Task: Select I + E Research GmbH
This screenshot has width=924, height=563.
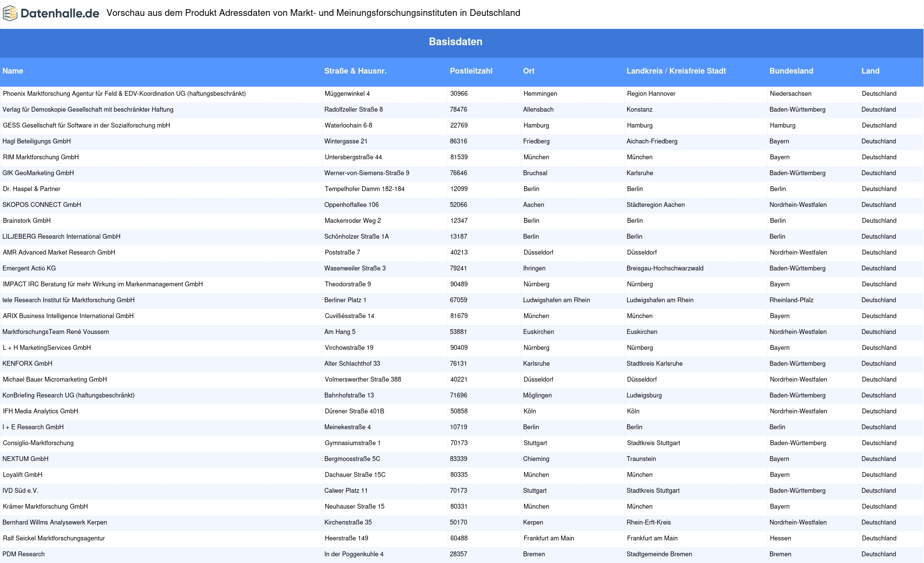Action: pyautogui.click(x=33, y=427)
